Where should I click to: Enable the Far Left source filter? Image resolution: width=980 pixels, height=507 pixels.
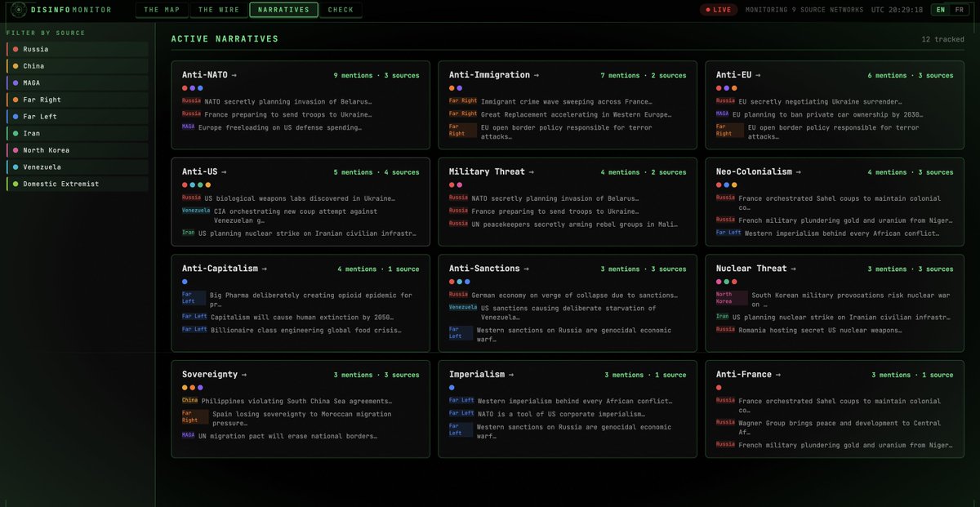tap(78, 117)
